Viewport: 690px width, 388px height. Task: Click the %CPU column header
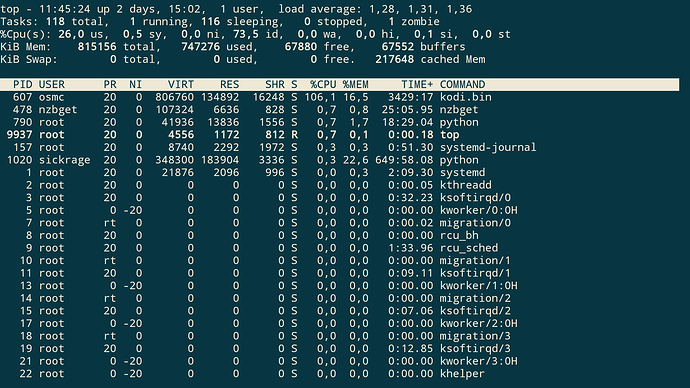pos(323,84)
